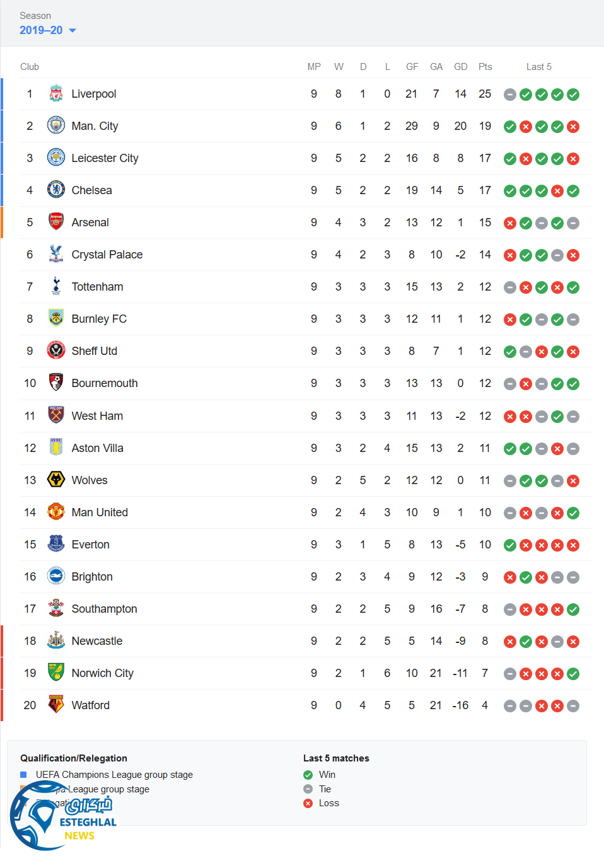
Task: Click the Chelsea club crest
Action: (x=56, y=190)
